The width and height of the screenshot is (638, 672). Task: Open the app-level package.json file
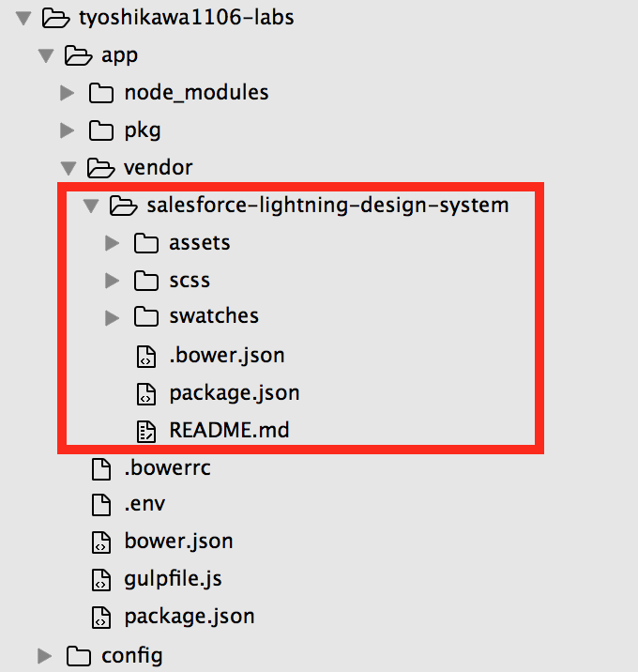pos(190,618)
